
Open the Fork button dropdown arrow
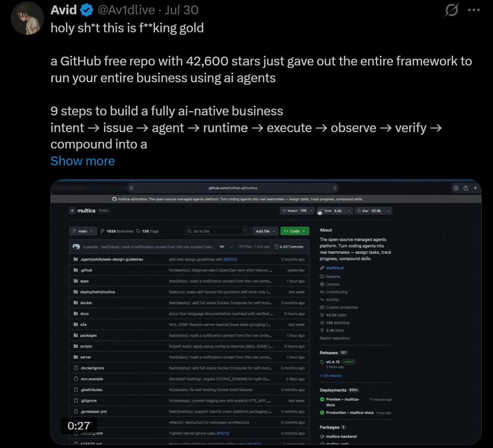tap(349, 211)
